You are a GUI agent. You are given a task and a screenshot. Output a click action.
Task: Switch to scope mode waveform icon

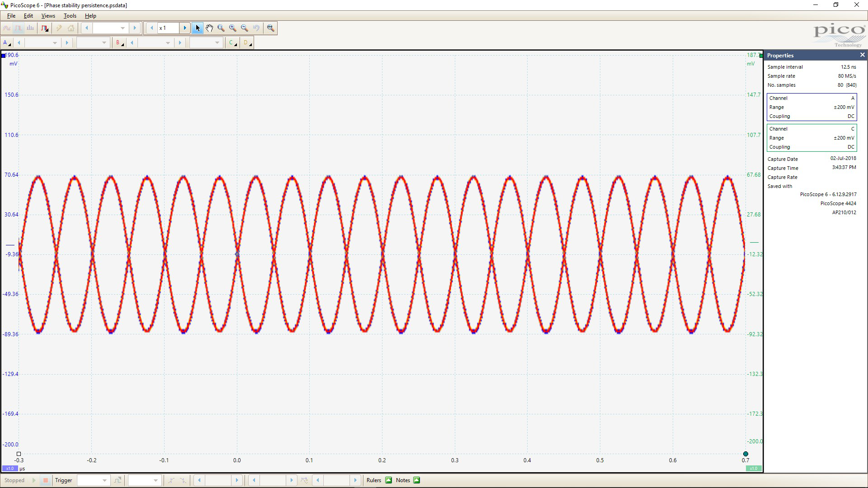(x=7, y=28)
